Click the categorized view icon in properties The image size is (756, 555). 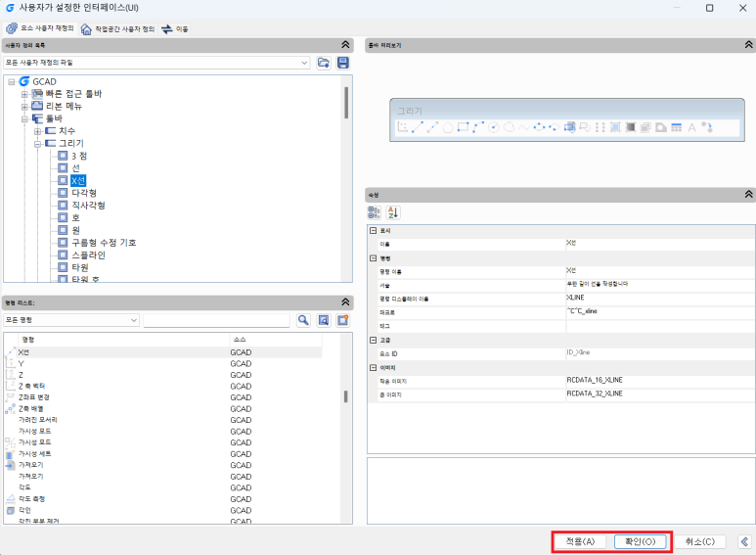pyautogui.click(x=374, y=211)
